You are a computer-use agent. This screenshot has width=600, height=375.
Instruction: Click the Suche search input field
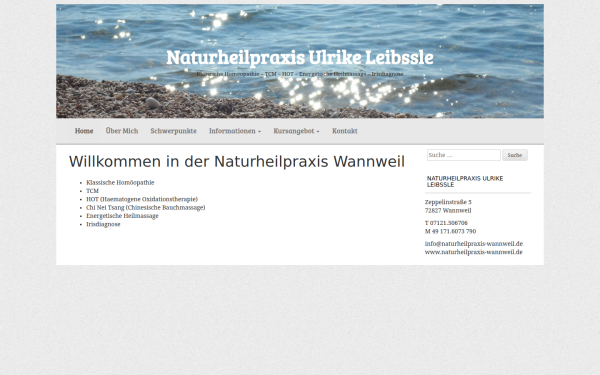tap(463, 155)
